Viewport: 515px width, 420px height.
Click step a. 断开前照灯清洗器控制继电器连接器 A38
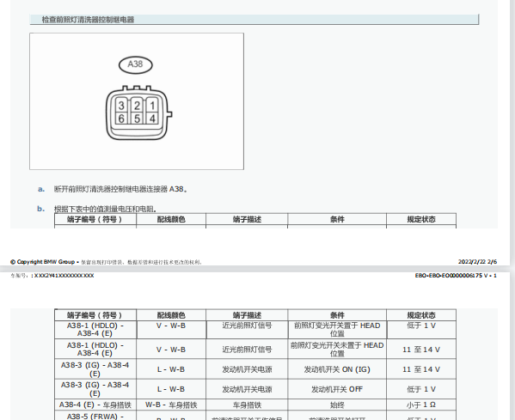tap(120, 189)
